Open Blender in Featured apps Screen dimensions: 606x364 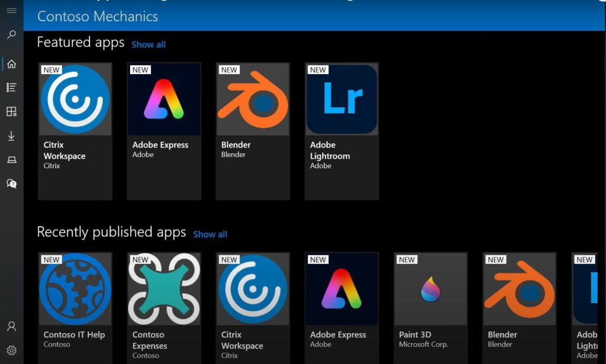coord(253,131)
